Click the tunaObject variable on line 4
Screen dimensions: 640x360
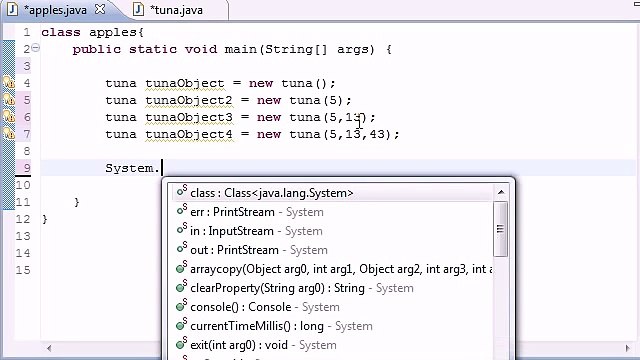click(185, 83)
